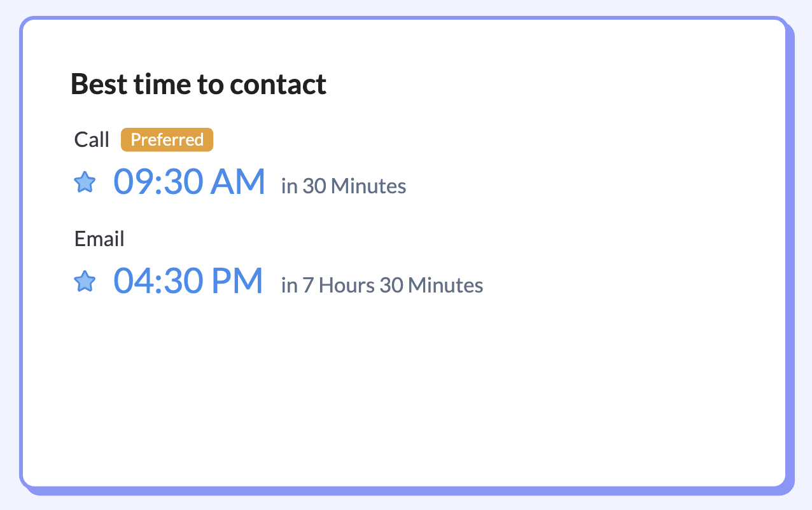
Task: Click the star icon beside 04:30 PM
Action: 85,281
